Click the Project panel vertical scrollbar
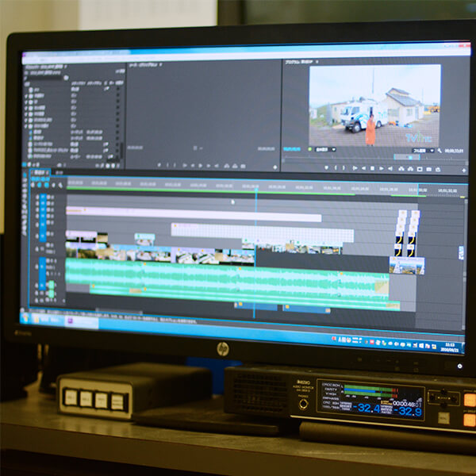The width and height of the screenshot is (476, 476). [121, 150]
